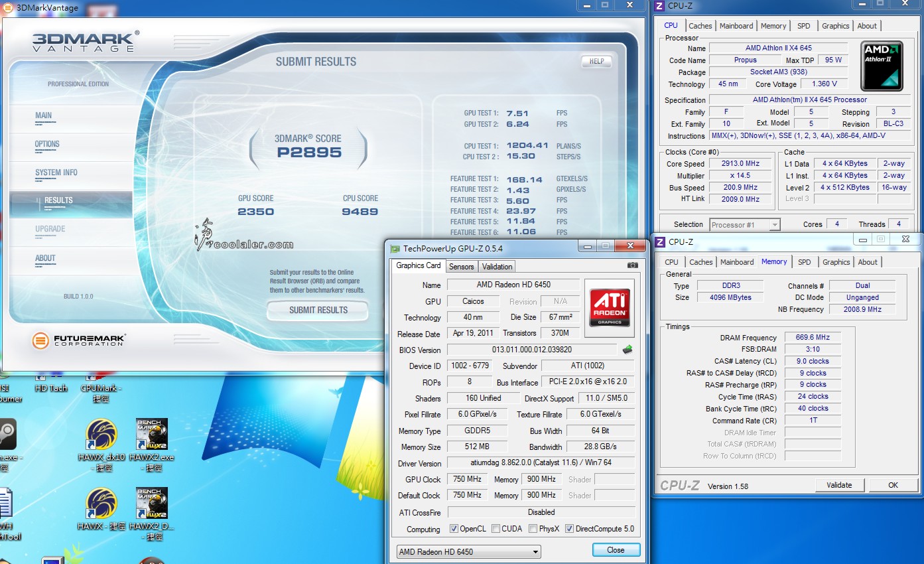This screenshot has height=564, width=924.
Task: Open the AMD Radeon HD 6450 card dropdown
Action: [468, 552]
